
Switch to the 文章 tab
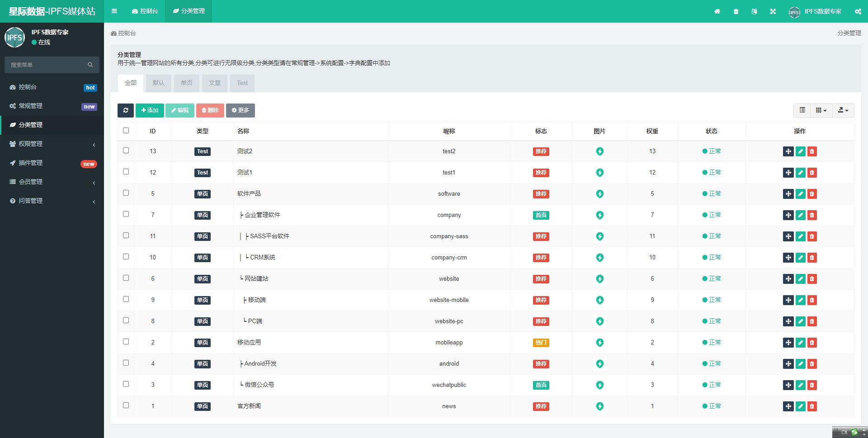pos(215,83)
